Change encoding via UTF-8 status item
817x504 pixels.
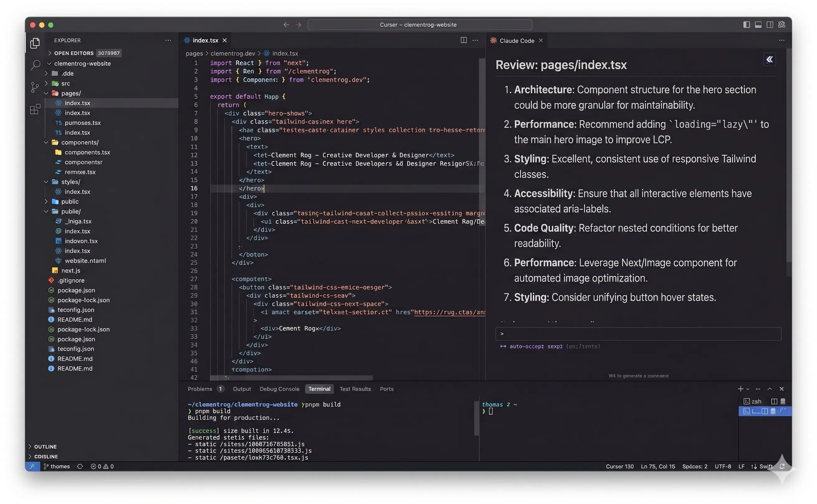pos(723,466)
